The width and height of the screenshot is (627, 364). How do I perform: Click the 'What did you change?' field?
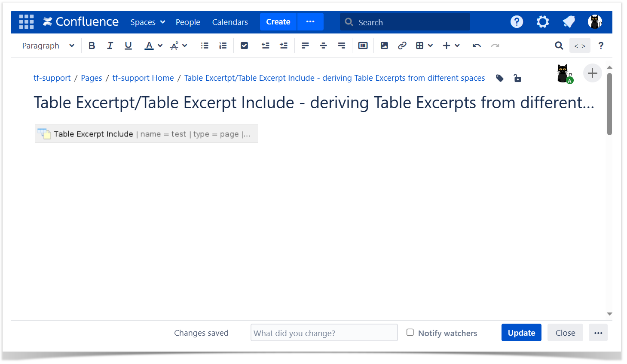324,333
